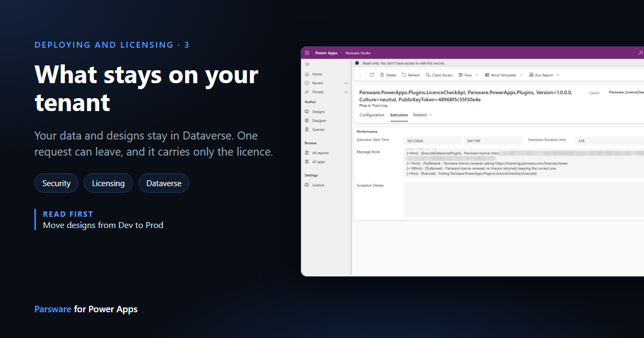Screen dimensions: 644x338
Task: Open 'Move designs from Dev to Prod' link
Action: click(x=103, y=225)
